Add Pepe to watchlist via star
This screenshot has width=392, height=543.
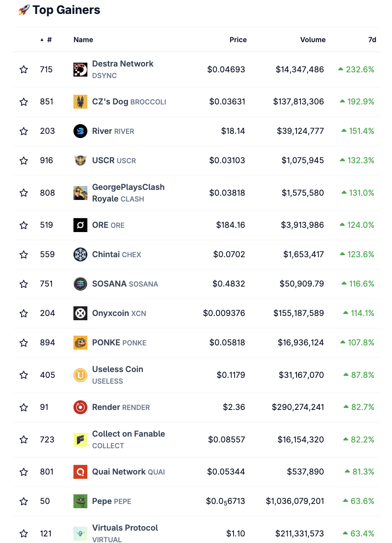click(x=24, y=501)
